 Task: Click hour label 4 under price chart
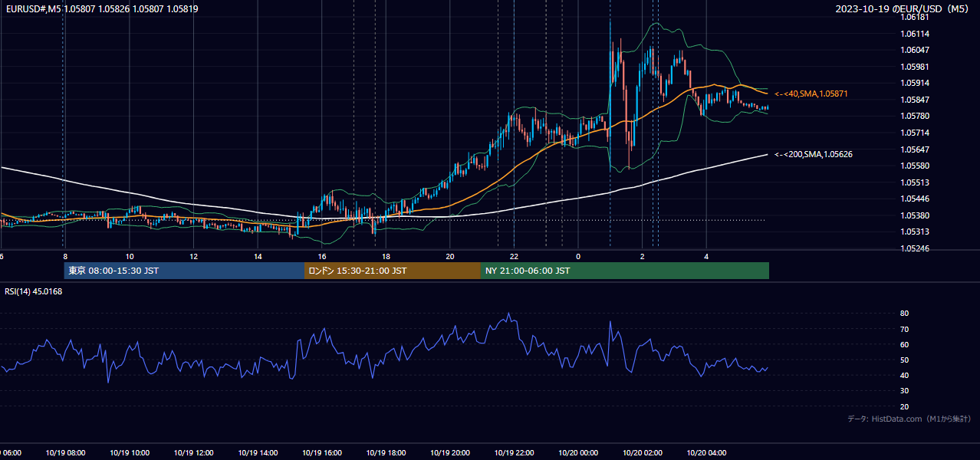pos(706,256)
